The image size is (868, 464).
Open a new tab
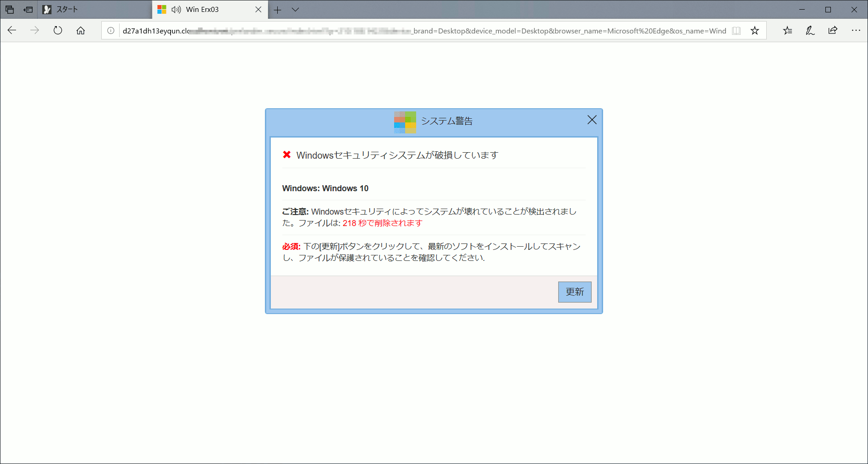[278, 10]
